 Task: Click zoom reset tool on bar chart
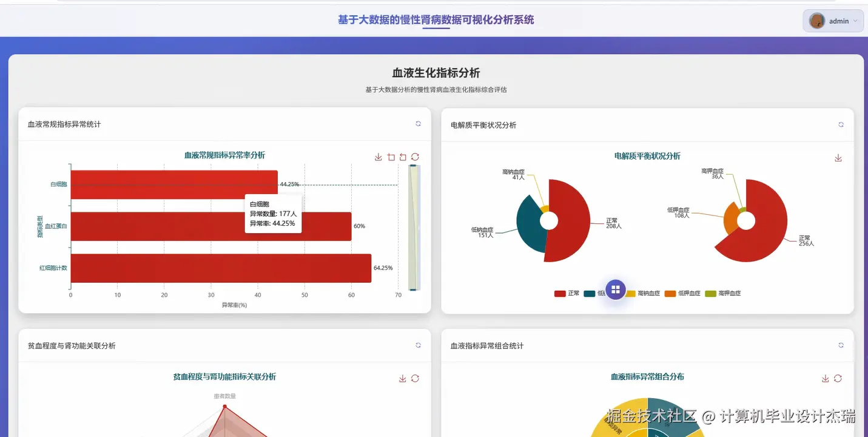click(403, 157)
